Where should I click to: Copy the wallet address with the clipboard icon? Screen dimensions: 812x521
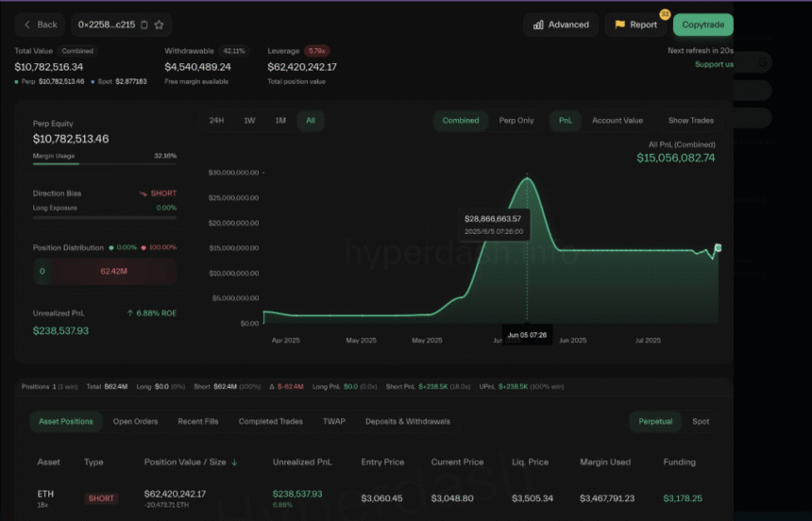[x=144, y=25]
